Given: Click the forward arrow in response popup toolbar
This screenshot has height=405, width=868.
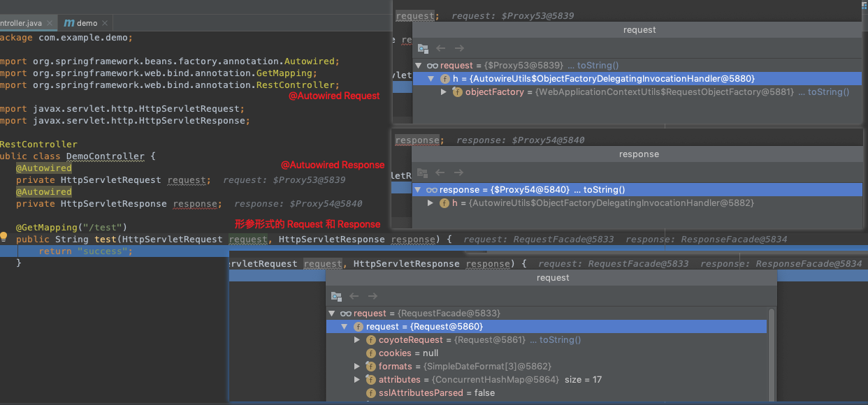Looking at the screenshot, I should [x=459, y=173].
